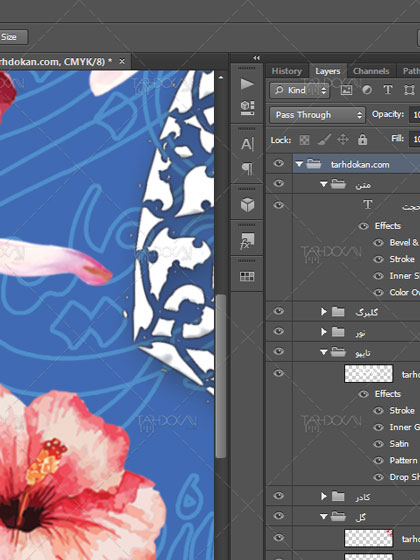Image resolution: width=420 pixels, height=560 pixels.
Task: Toggle تایپو layer Stroke effect visibility
Action: (x=378, y=411)
